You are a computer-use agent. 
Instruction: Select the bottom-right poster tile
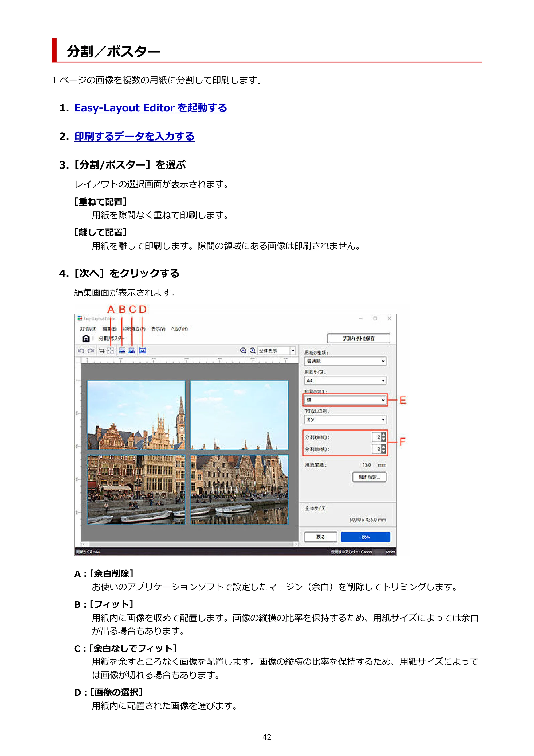(x=239, y=490)
